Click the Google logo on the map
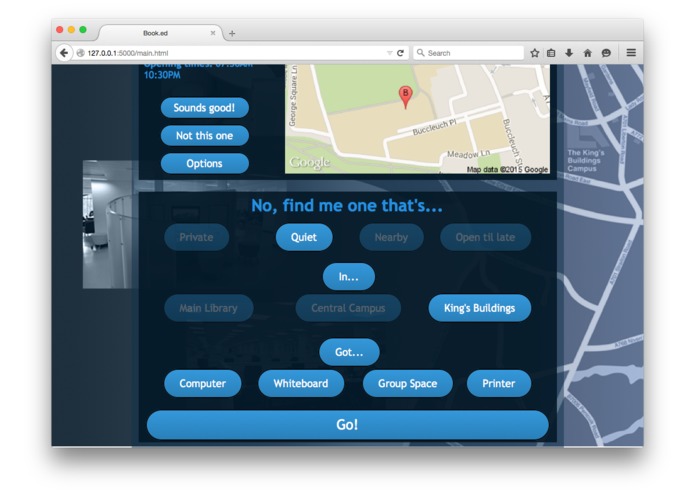 (x=309, y=163)
